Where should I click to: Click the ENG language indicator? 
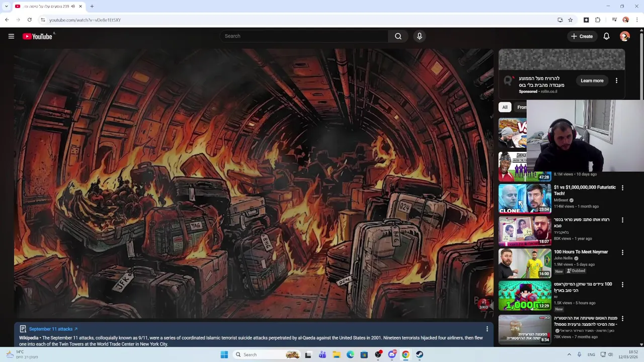(x=591, y=354)
